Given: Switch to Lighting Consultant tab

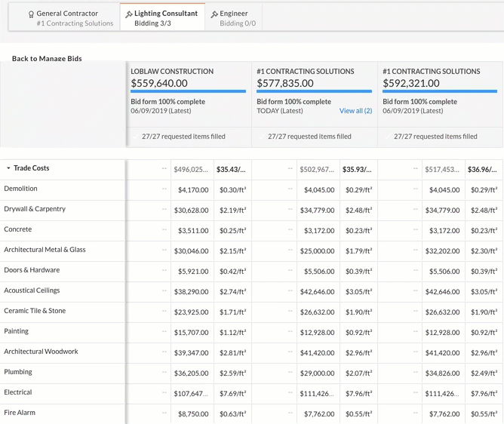Looking at the screenshot, I should [162, 17].
